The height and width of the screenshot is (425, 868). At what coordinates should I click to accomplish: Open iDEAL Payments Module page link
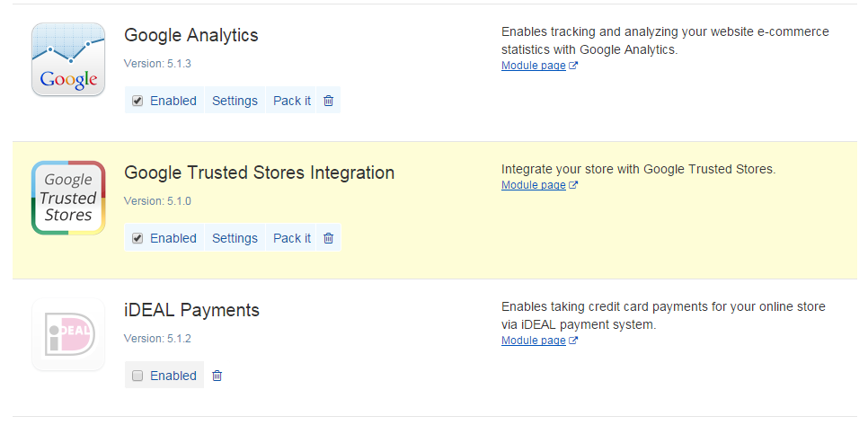[533, 341]
